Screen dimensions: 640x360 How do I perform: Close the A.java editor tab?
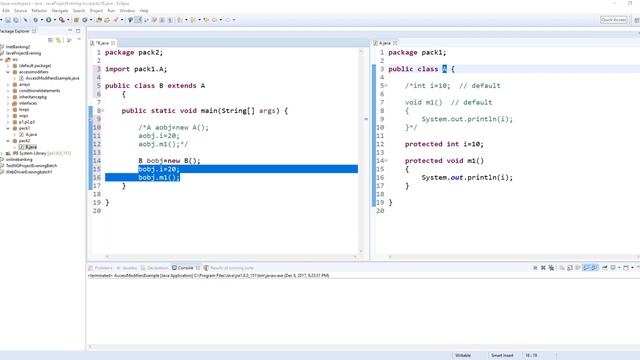click(395, 43)
